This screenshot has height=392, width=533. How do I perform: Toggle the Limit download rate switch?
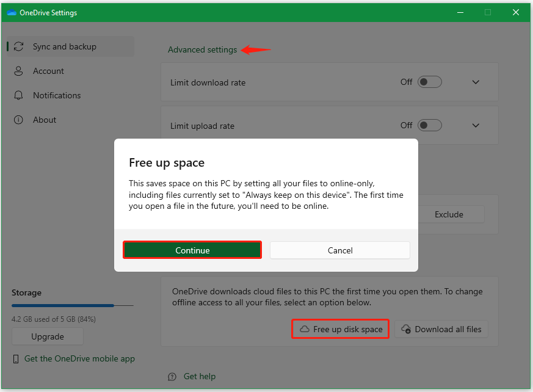click(430, 82)
